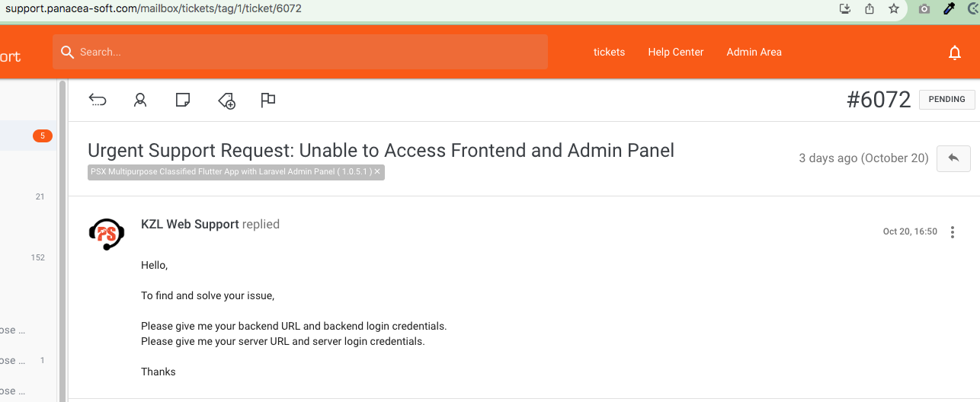This screenshot has height=402, width=980.
Task: Open the Admin Area menu
Action: pos(754,52)
